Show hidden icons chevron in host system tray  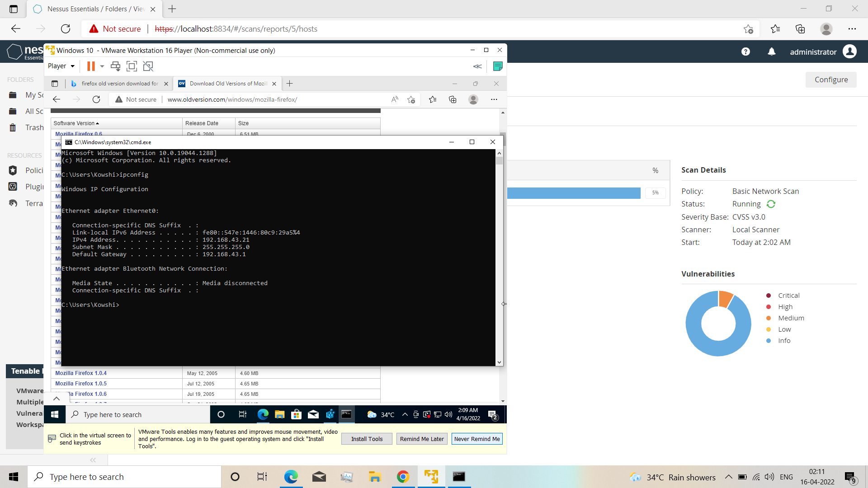[728, 477]
